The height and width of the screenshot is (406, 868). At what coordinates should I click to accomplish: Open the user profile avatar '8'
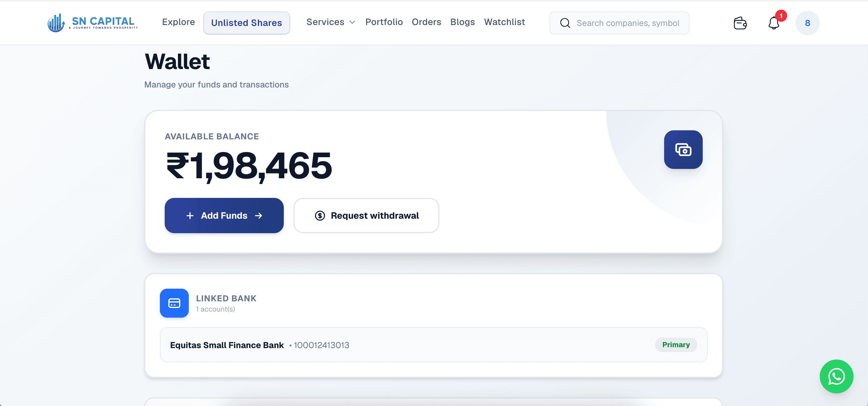[807, 23]
